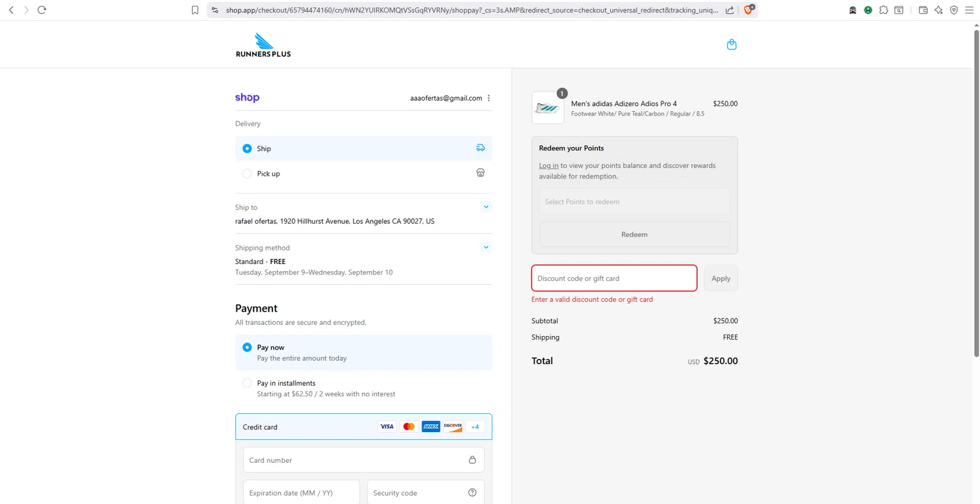Select the Ship delivery option
Viewport: 980px width, 504px height.
(x=363, y=148)
